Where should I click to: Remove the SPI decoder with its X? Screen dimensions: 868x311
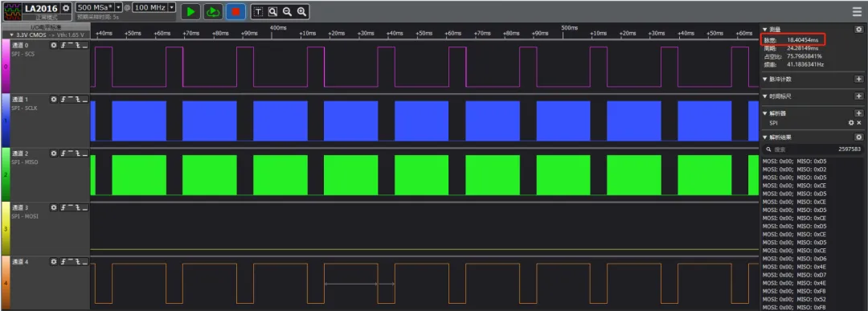859,122
